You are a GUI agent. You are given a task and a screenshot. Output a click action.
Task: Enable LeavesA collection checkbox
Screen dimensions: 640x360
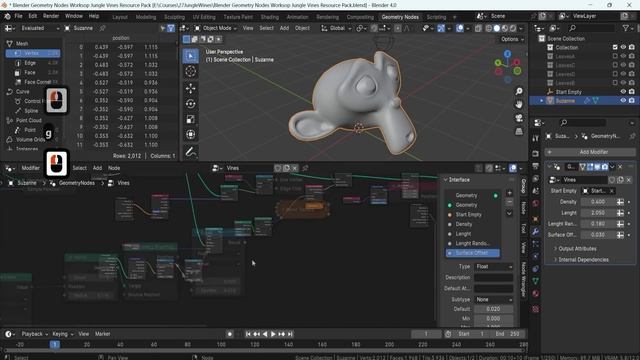(x=615, y=56)
